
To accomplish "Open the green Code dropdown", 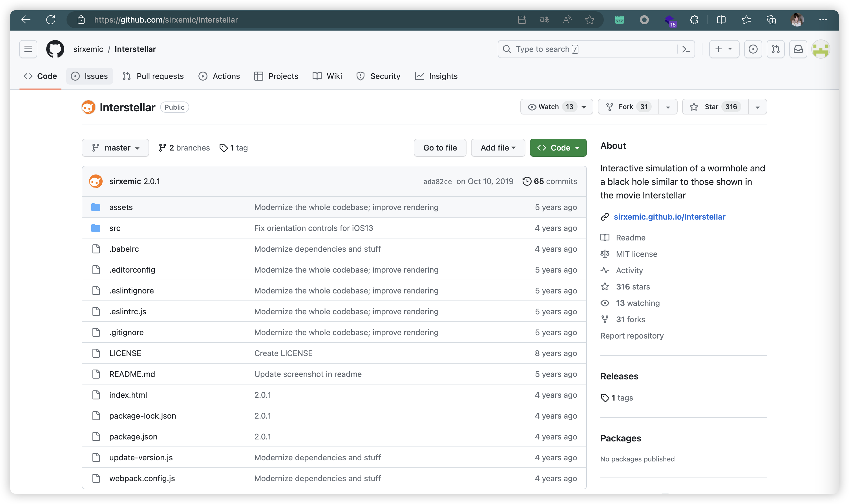I will pyautogui.click(x=558, y=147).
